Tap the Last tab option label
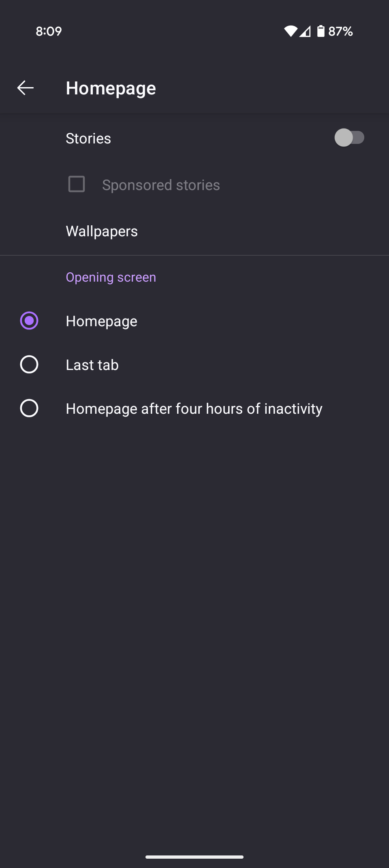This screenshot has height=868, width=389. click(92, 365)
